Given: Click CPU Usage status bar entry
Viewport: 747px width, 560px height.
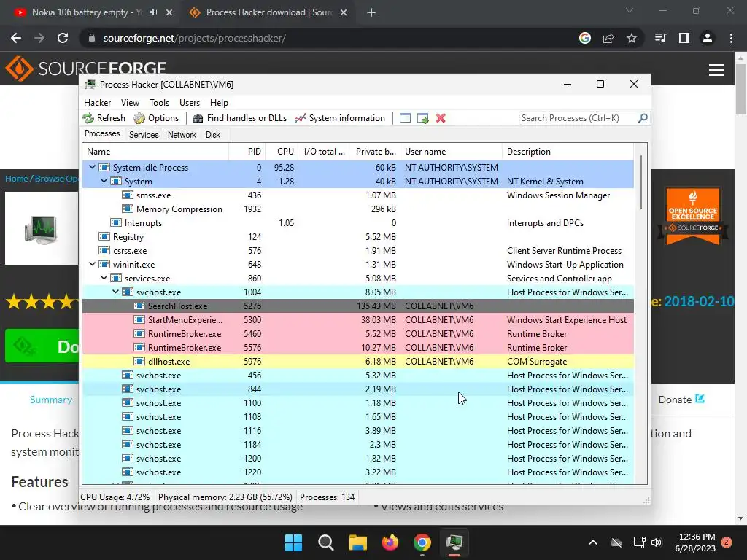Looking at the screenshot, I should 115,497.
